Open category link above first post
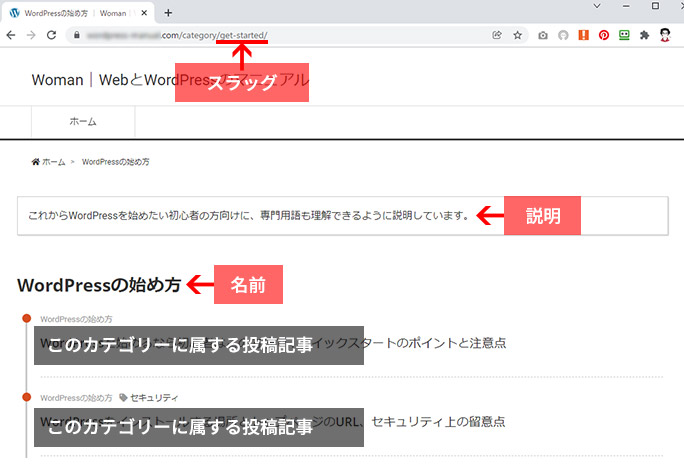Viewport: 684px width, 465px height. coord(76,319)
